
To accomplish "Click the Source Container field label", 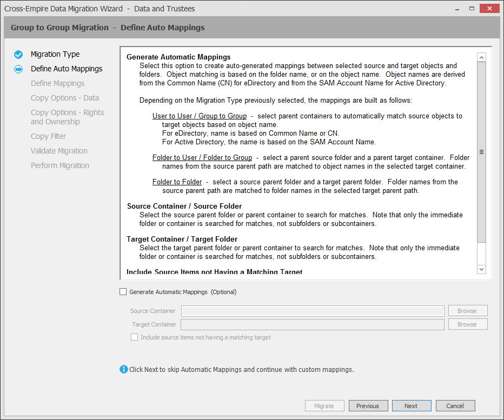I will pos(152,311).
